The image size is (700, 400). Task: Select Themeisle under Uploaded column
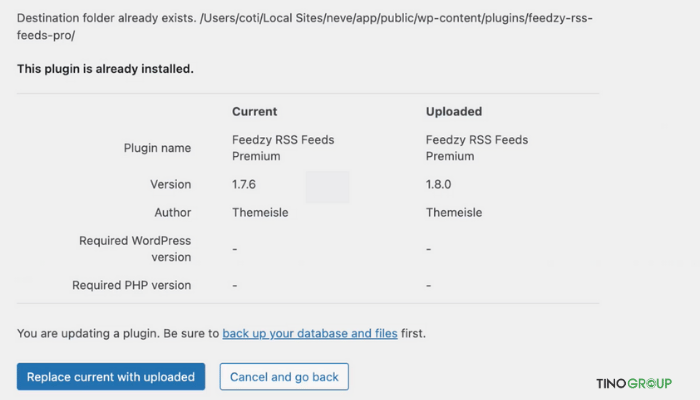[454, 212]
